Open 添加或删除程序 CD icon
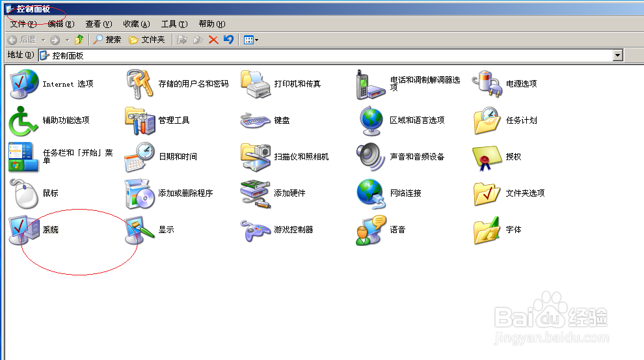Image resolution: width=644 pixels, height=360 pixels. point(140,193)
